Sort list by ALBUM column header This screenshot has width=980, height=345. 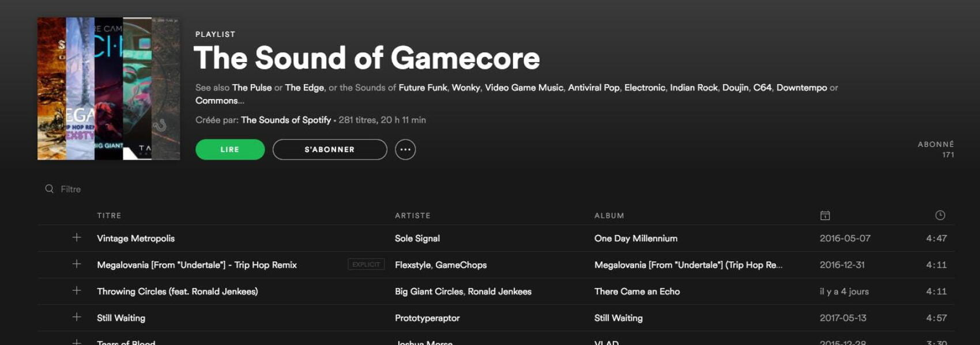pos(609,215)
